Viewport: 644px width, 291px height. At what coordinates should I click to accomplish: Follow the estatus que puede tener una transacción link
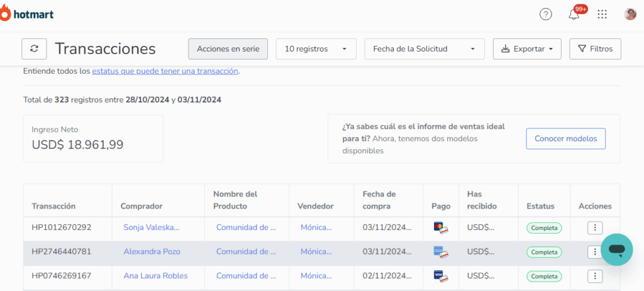click(x=165, y=71)
